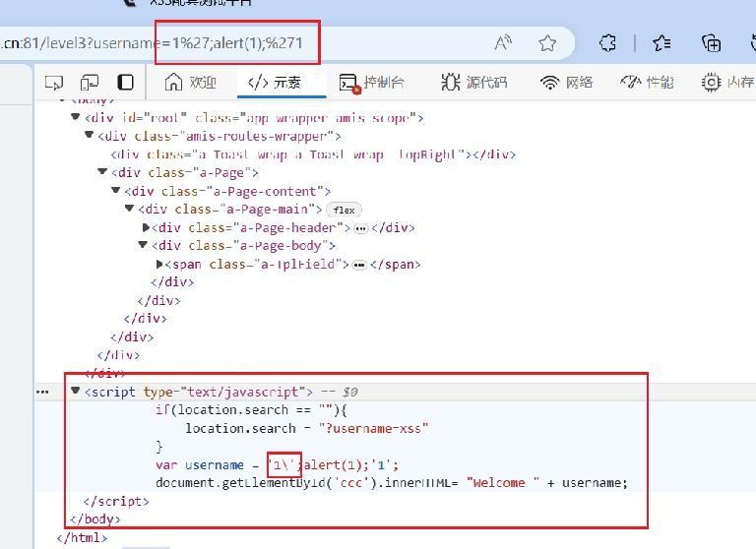
Task: Expand ellipsis in a-TplField span
Action: pos(359,265)
